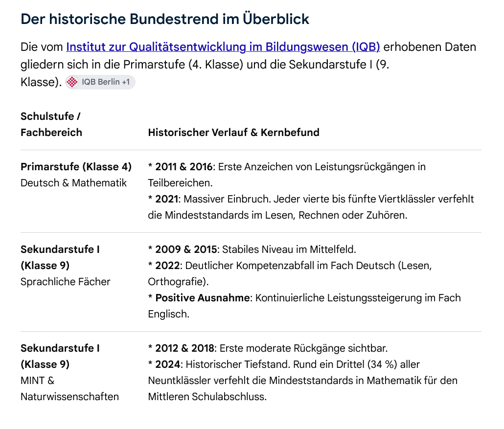Click the bold 2022 Kompetenzabfall entry
The width and height of the screenshot is (504, 429).
pos(168,266)
